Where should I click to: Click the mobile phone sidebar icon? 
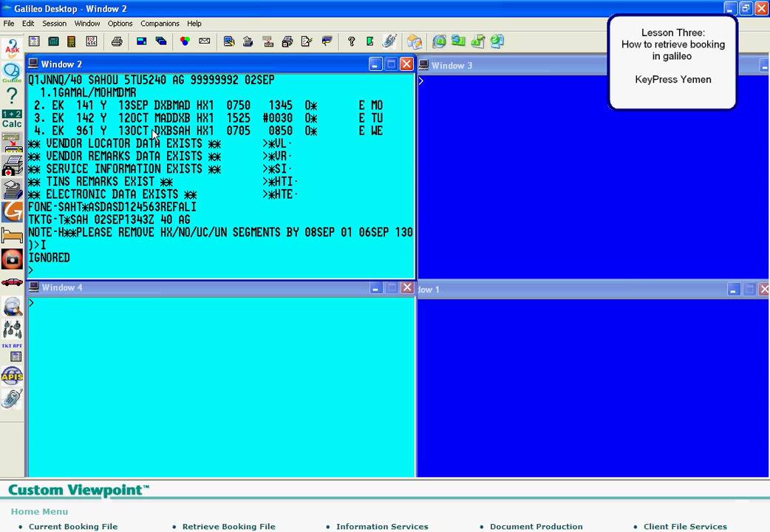pos(13,399)
